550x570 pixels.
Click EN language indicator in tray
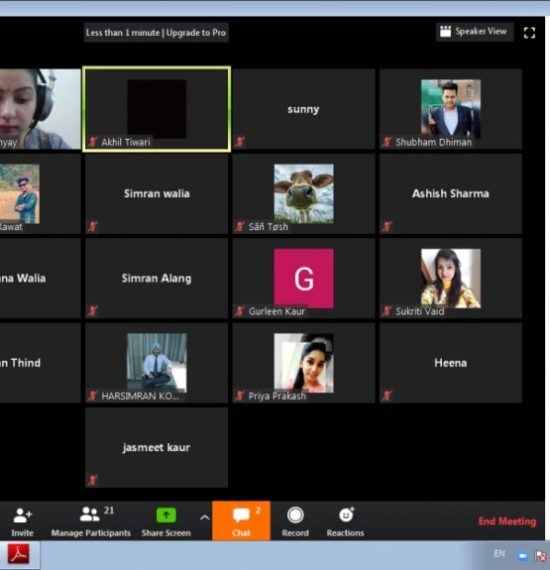click(499, 553)
